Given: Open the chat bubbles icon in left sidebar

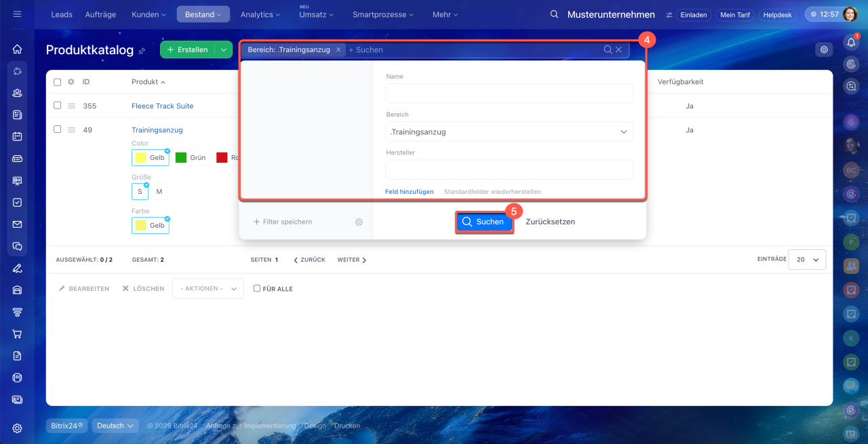Looking at the screenshot, I should click(18, 246).
